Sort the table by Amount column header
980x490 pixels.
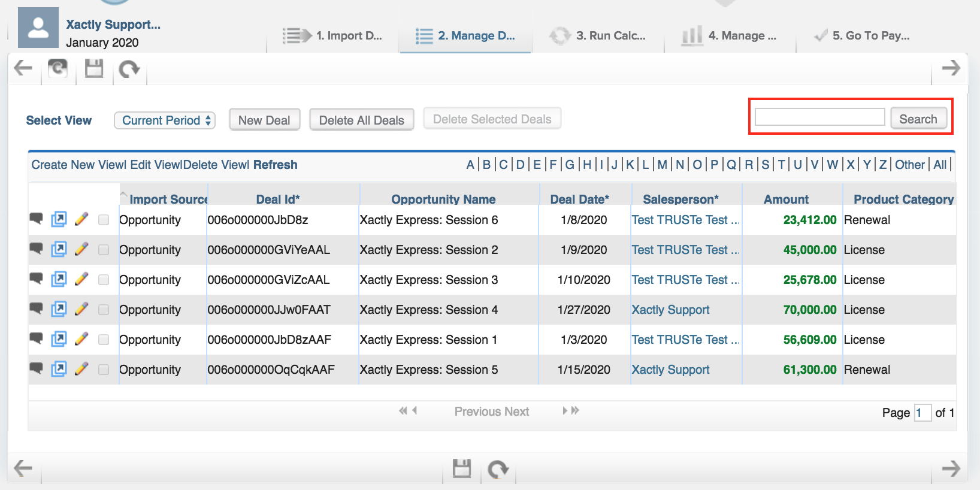[786, 199]
